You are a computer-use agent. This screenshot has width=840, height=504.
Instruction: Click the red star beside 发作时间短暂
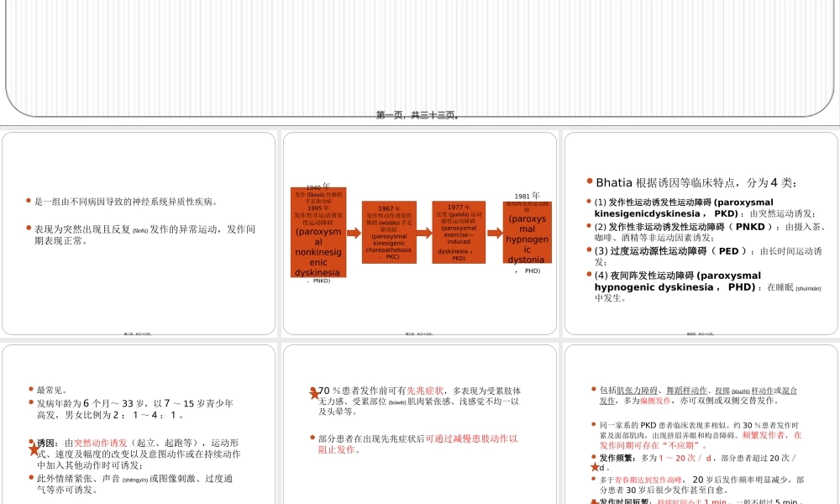(593, 501)
